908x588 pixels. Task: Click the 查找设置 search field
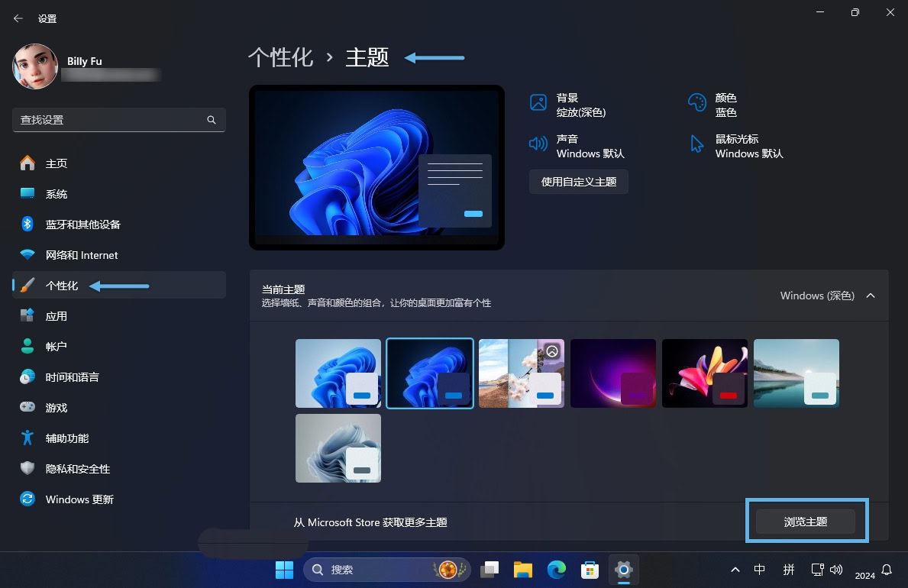(x=118, y=119)
